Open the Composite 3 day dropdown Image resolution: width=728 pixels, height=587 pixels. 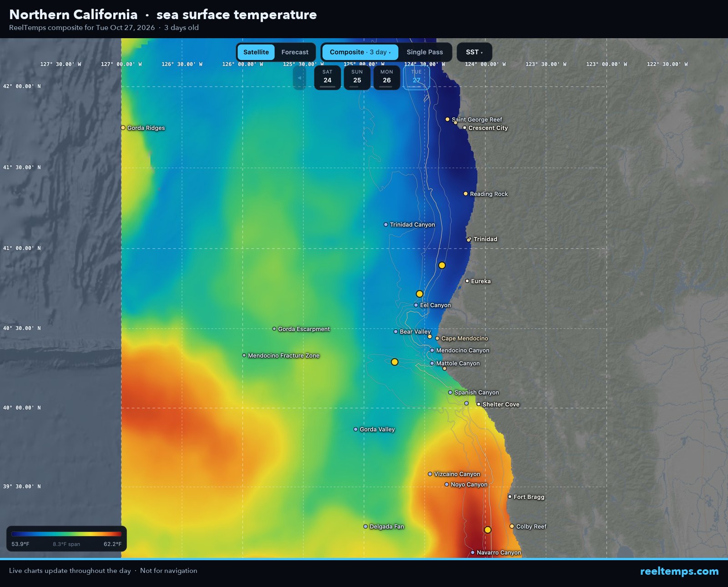(x=360, y=52)
